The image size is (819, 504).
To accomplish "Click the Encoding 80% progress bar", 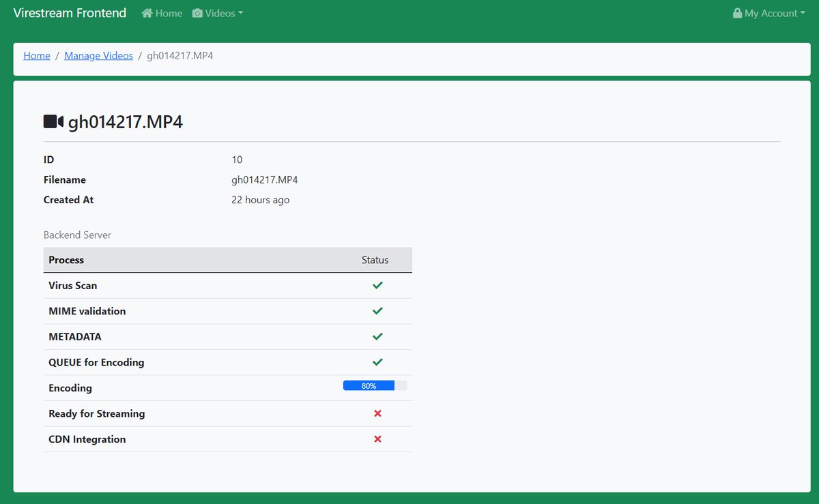I will pyautogui.click(x=375, y=385).
